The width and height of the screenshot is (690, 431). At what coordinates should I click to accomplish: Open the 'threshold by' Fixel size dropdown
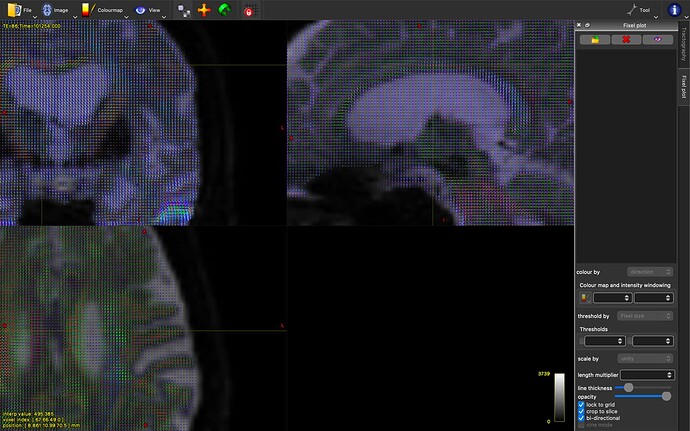point(645,316)
